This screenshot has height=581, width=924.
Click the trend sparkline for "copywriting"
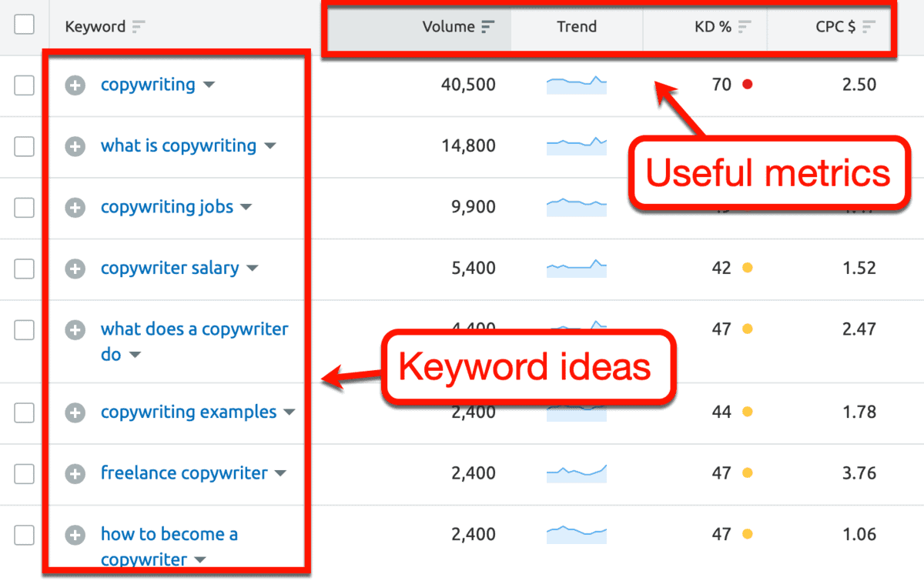(576, 85)
